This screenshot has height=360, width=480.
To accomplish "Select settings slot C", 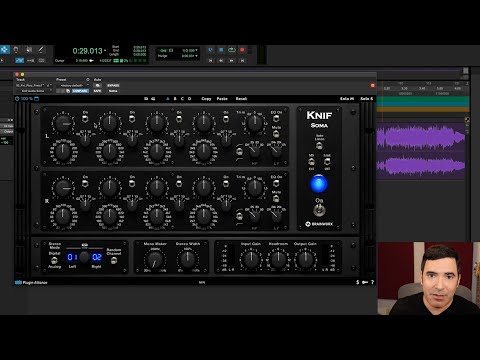I will point(182,99).
